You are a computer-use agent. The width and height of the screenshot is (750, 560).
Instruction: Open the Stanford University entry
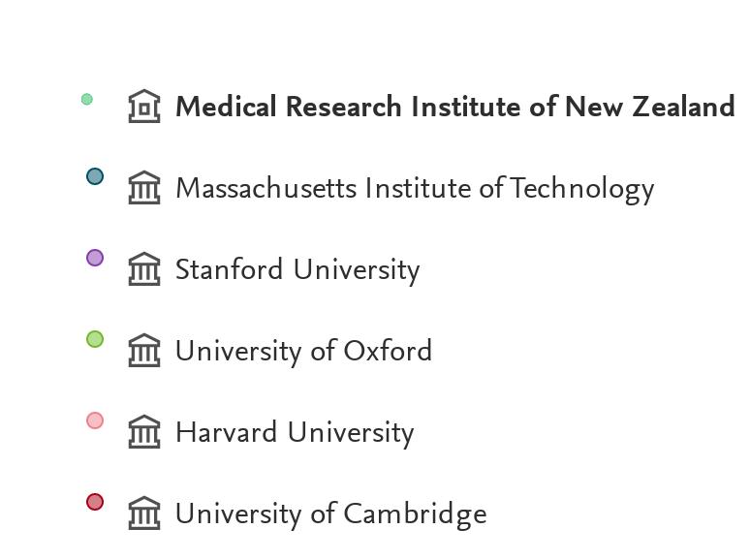point(297,269)
